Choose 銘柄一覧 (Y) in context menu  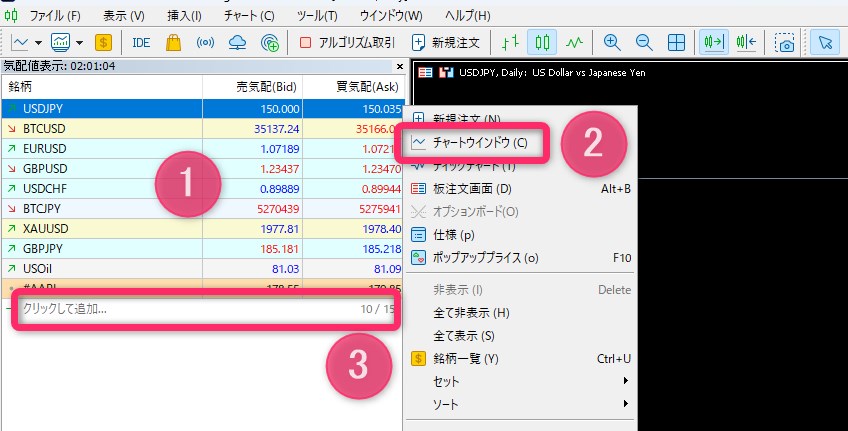coord(519,359)
